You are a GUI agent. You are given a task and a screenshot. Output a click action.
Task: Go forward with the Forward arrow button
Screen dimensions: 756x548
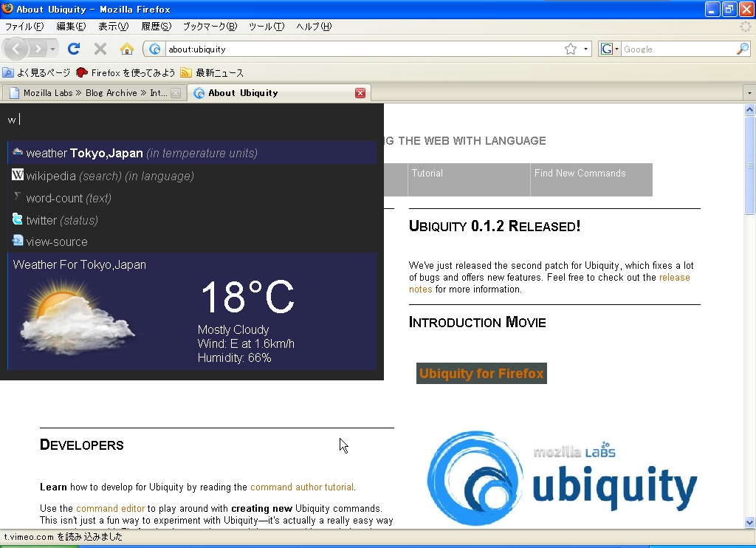tap(38, 49)
